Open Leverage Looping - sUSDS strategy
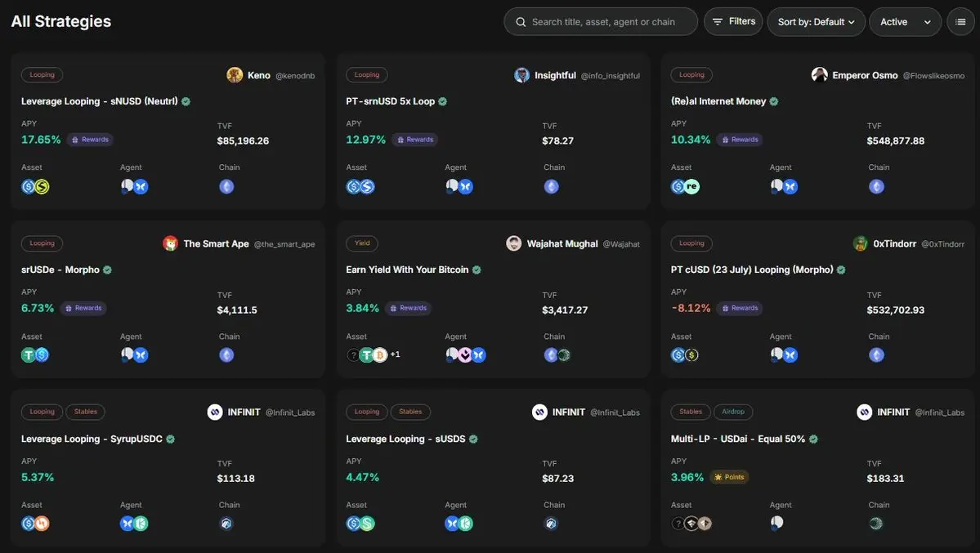 point(405,439)
